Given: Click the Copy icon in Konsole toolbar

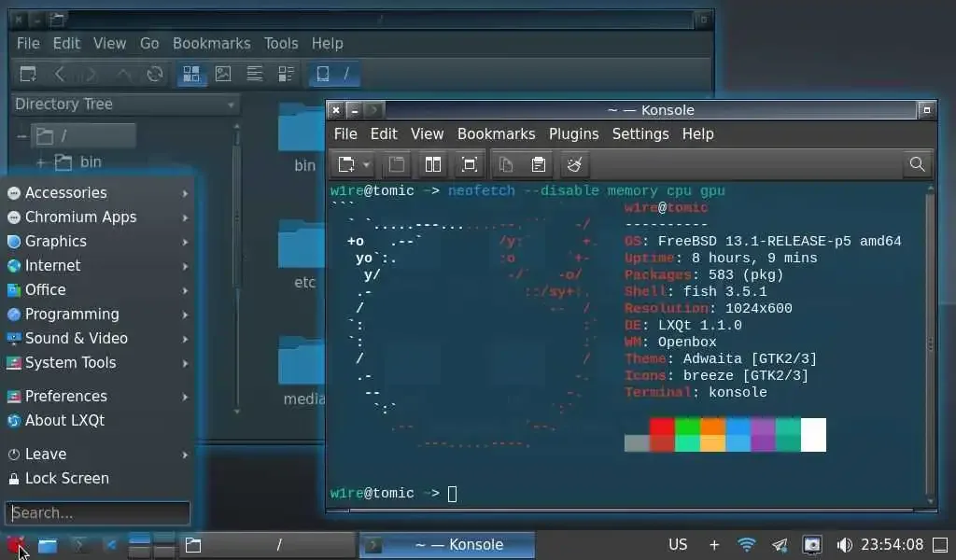Looking at the screenshot, I should (x=505, y=164).
